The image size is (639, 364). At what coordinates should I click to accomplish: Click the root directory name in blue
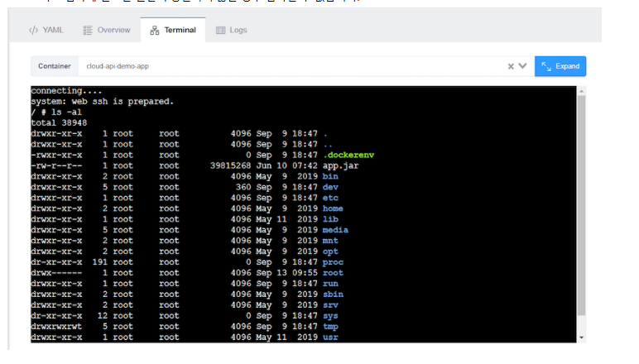pos(333,273)
